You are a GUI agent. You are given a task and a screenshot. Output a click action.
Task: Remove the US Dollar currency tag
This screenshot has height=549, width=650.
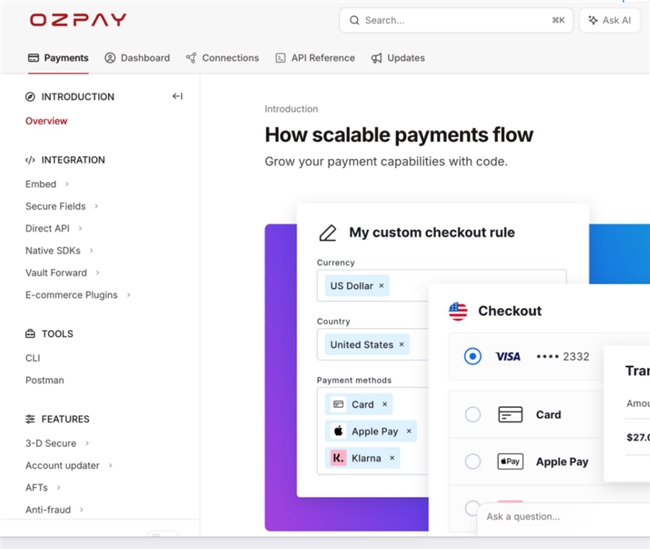pos(381,286)
